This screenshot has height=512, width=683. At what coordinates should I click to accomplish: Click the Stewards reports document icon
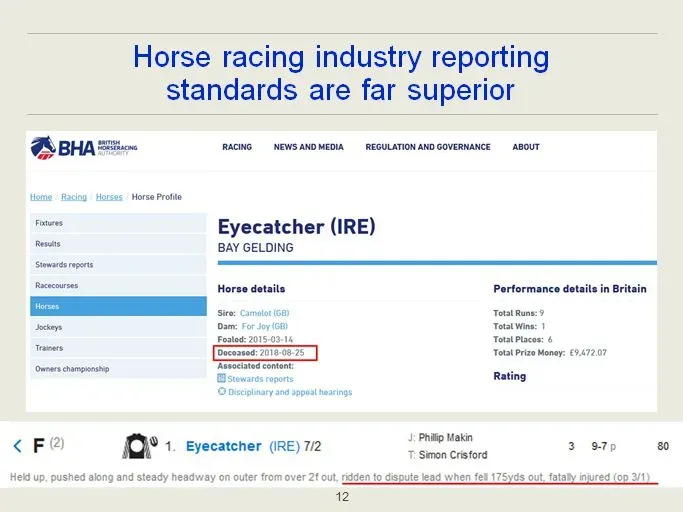click(x=221, y=378)
